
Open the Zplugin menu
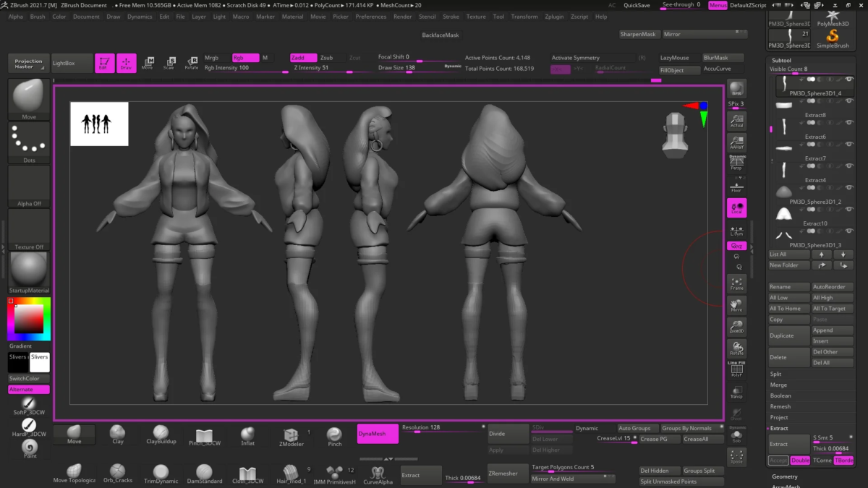tap(554, 17)
